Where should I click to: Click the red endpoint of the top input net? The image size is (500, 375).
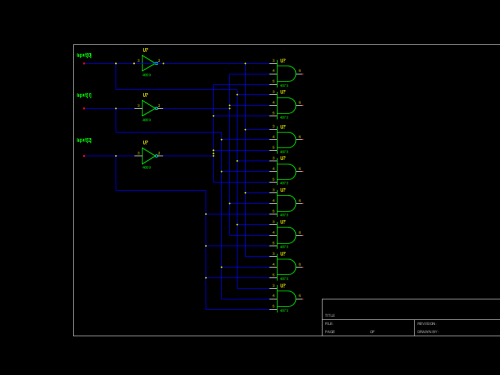tap(84, 63)
